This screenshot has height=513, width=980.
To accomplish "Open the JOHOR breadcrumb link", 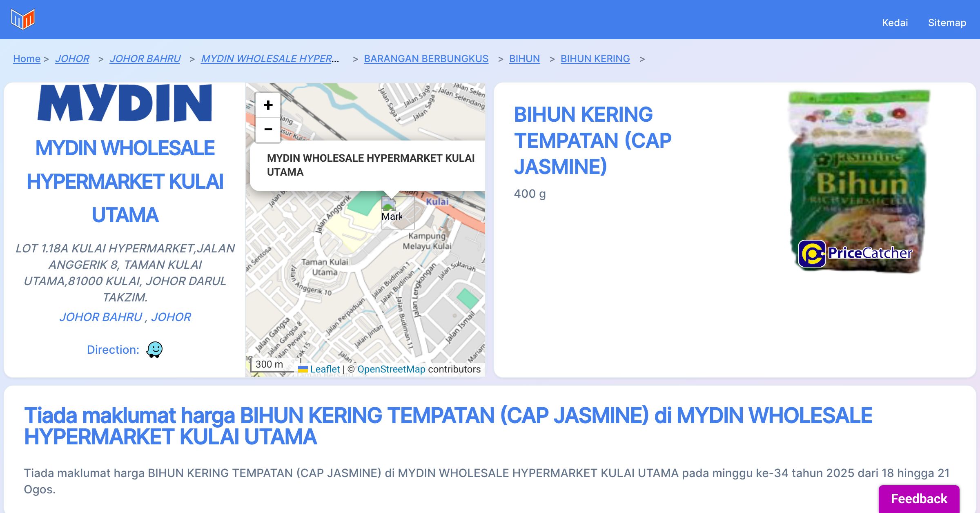I will coord(72,58).
